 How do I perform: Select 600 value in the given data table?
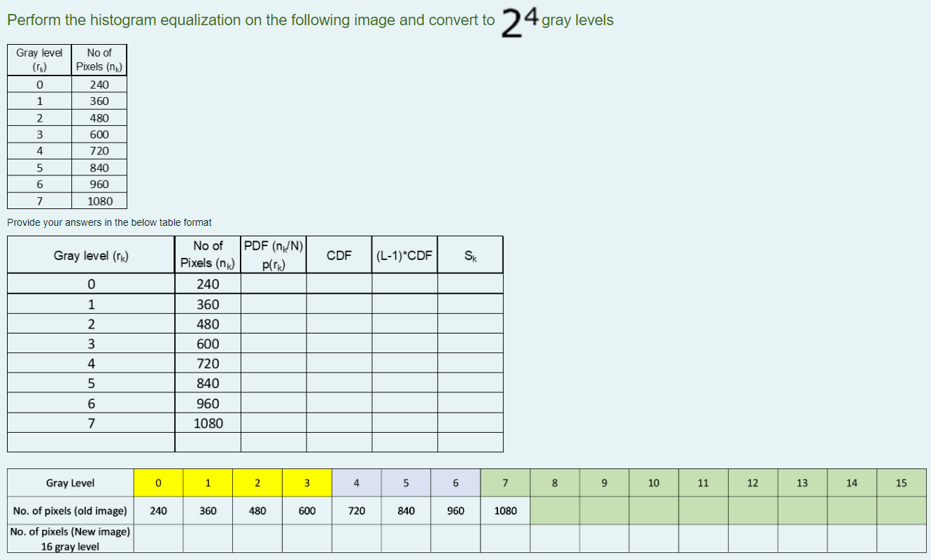(x=99, y=134)
